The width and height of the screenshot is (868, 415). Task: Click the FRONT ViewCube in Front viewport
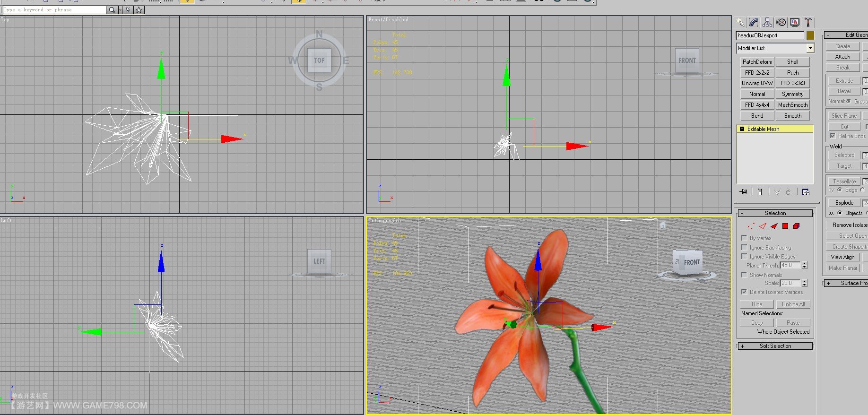(x=687, y=60)
